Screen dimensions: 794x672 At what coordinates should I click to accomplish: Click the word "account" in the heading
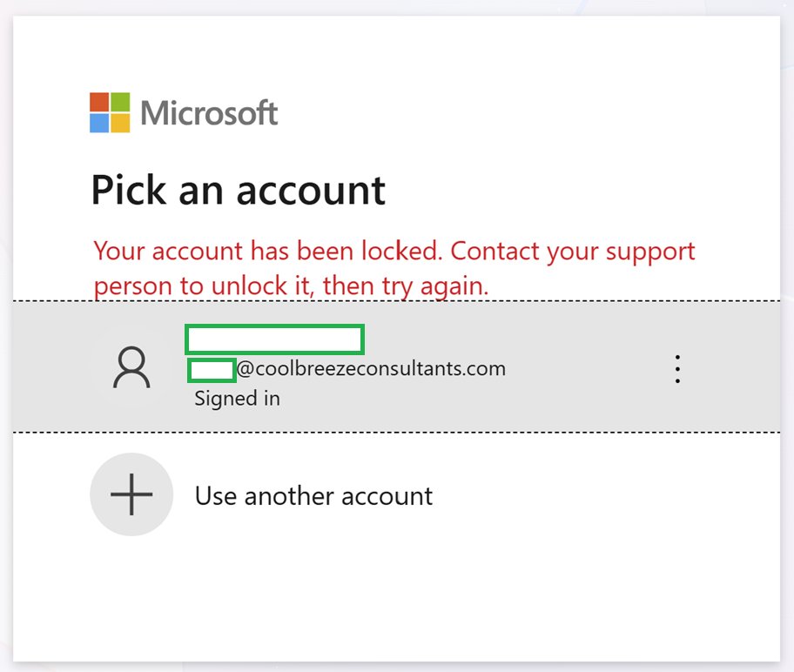[x=311, y=192]
